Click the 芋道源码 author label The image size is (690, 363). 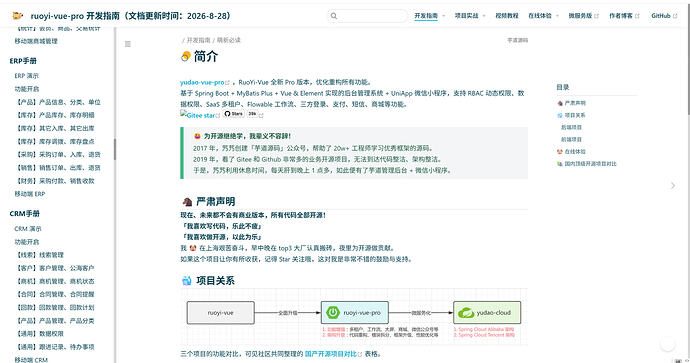click(518, 40)
